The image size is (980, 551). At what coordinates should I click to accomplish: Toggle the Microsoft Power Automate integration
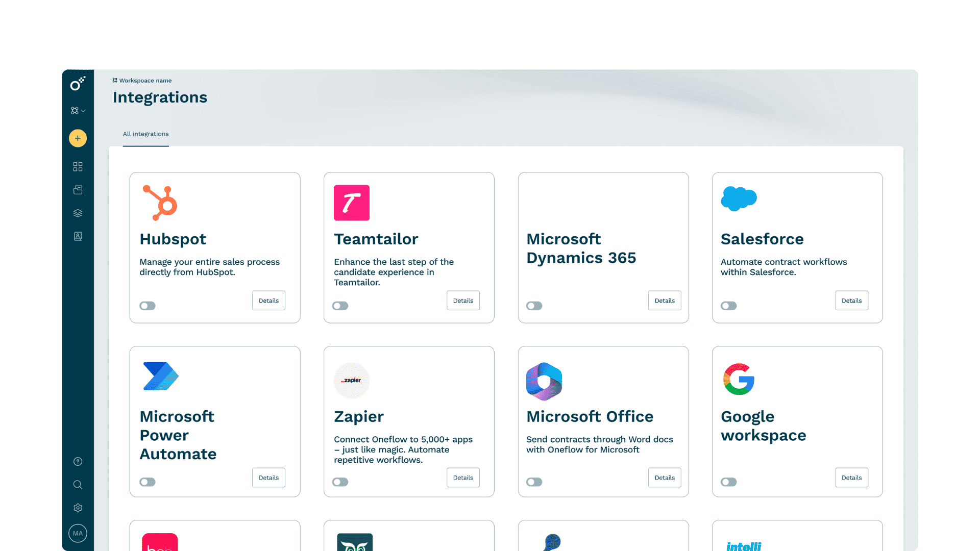148,482
